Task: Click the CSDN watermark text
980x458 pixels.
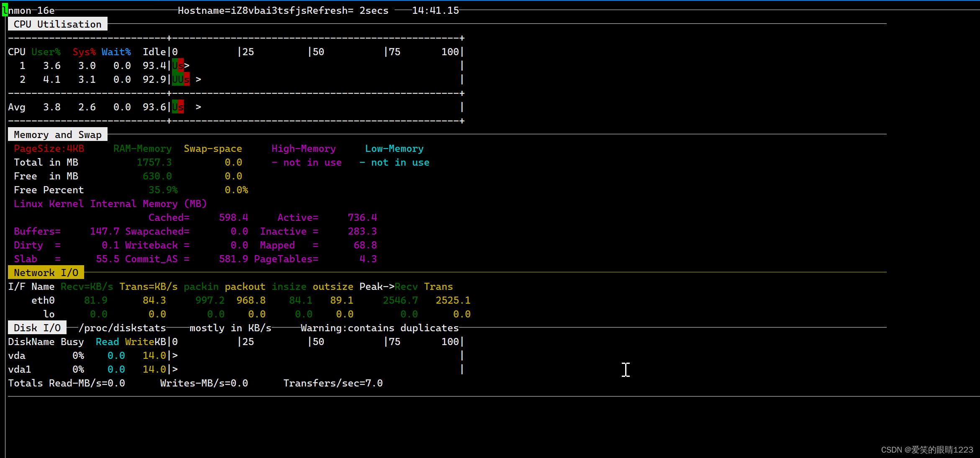Action: pyautogui.click(x=926, y=450)
